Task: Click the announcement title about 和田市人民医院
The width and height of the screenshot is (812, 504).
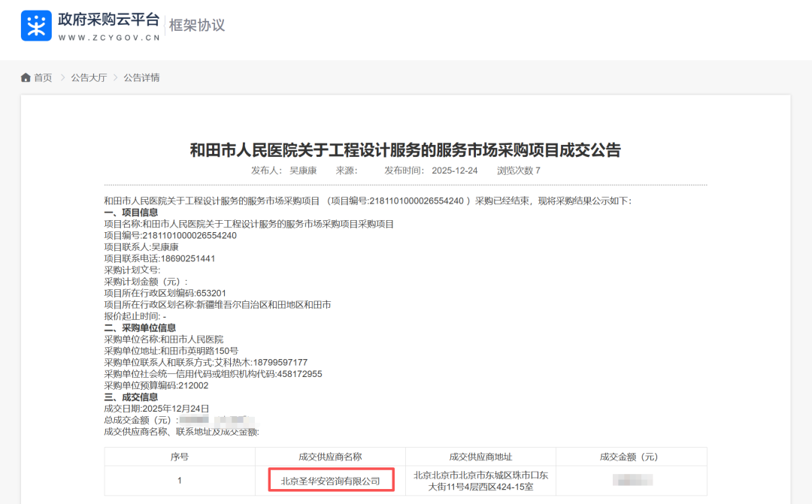Action: coord(405,149)
